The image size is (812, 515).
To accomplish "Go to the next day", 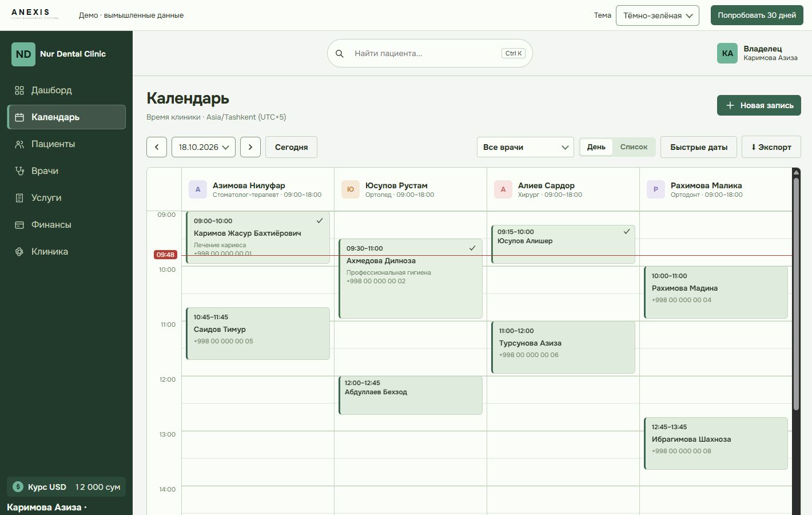I will pyautogui.click(x=250, y=147).
